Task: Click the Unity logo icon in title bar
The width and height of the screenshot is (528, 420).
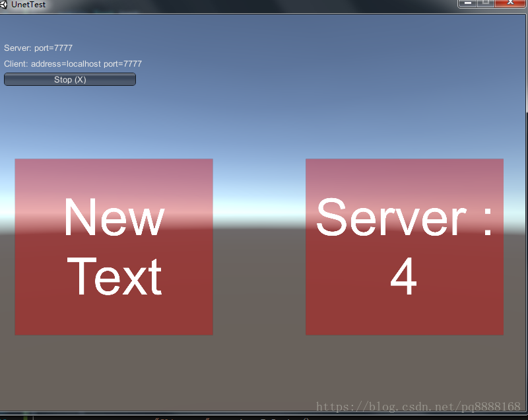Action: pyautogui.click(x=4, y=5)
